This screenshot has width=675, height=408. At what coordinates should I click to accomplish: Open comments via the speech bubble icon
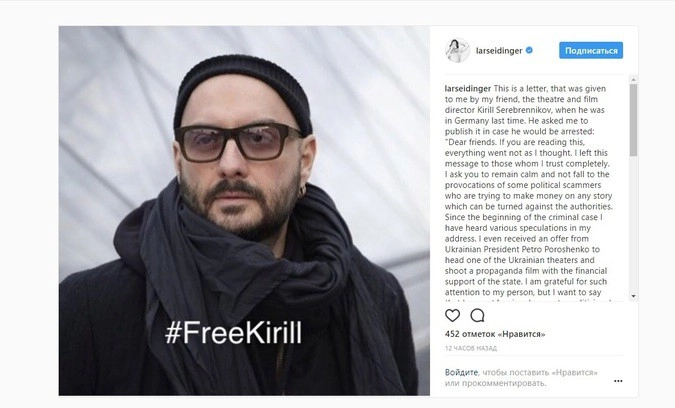[477, 315]
